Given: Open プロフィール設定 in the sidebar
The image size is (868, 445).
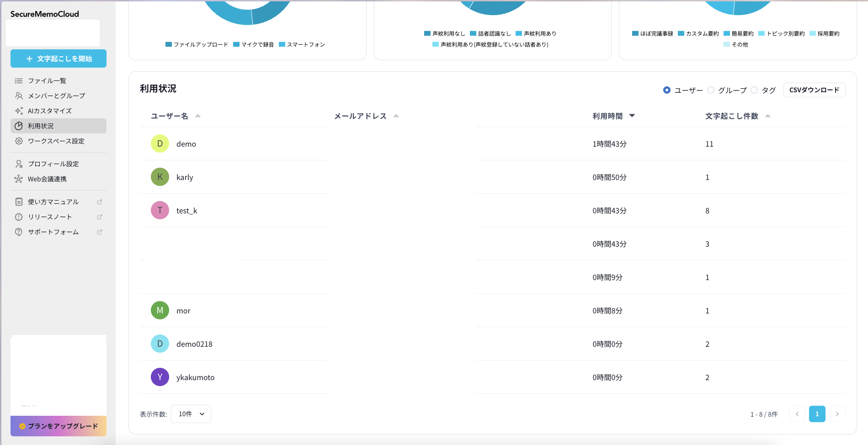Looking at the screenshot, I should pos(19,164).
